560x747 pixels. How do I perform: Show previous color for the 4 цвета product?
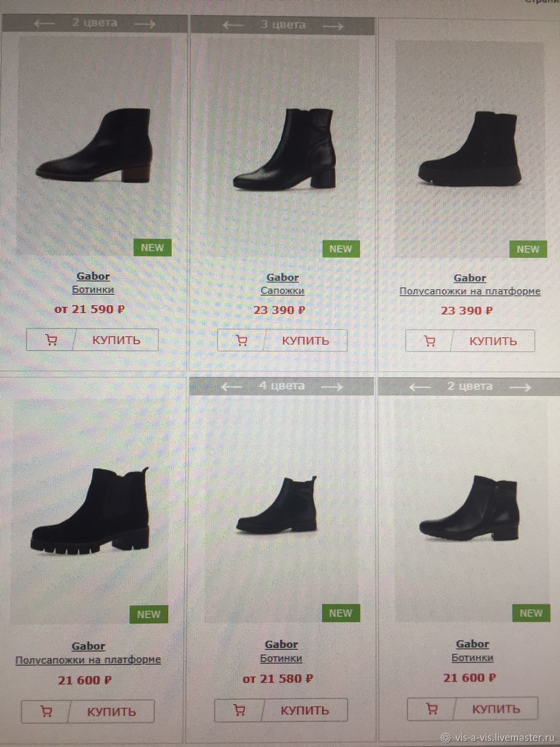point(232,386)
